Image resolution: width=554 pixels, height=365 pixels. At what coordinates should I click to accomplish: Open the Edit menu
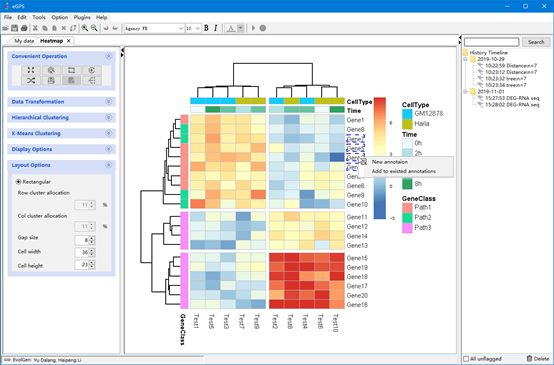pyautogui.click(x=22, y=17)
